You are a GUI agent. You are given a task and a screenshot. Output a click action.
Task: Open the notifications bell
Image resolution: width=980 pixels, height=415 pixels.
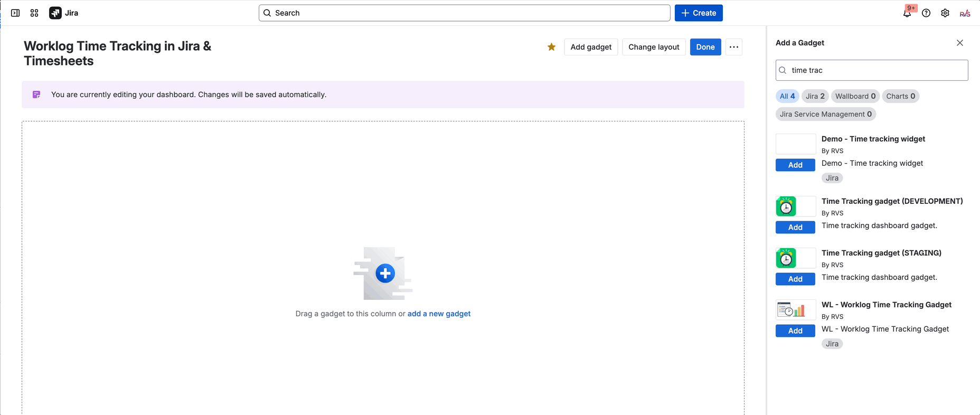[907, 14]
